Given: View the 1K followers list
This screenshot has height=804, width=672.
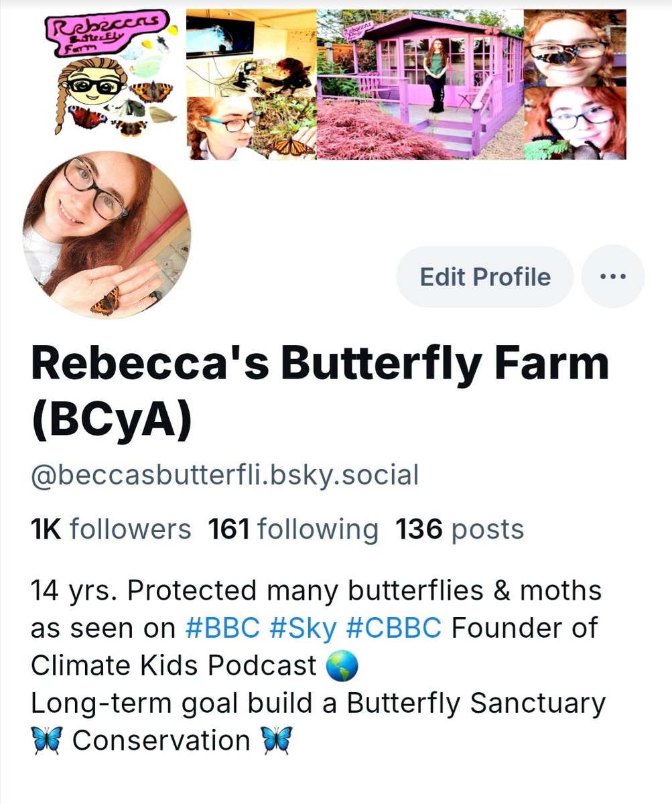Looking at the screenshot, I should pos(111,529).
